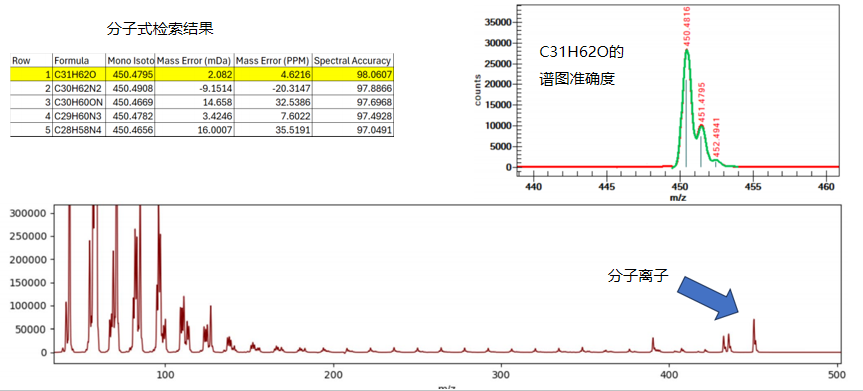Select the C29H60N3 formula cell
The height and width of the screenshot is (391, 863).
(x=79, y=116)
